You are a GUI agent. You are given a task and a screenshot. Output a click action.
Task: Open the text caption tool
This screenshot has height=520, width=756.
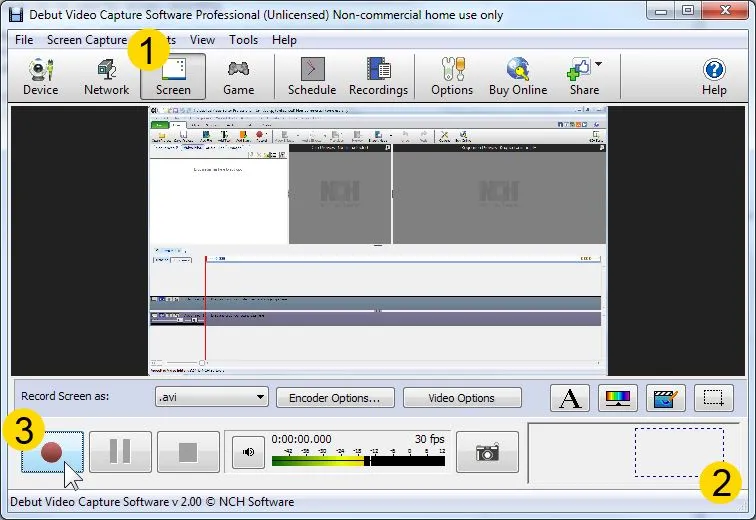570,398
